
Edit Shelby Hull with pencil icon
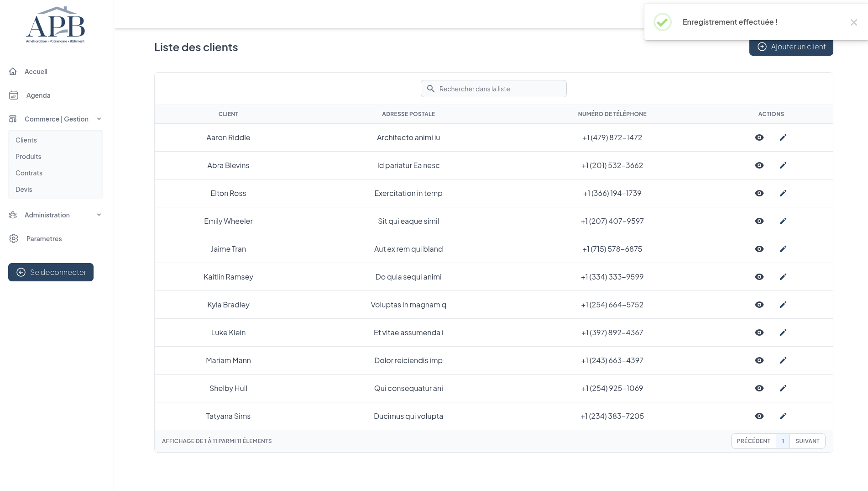click(x=783, y=388)
